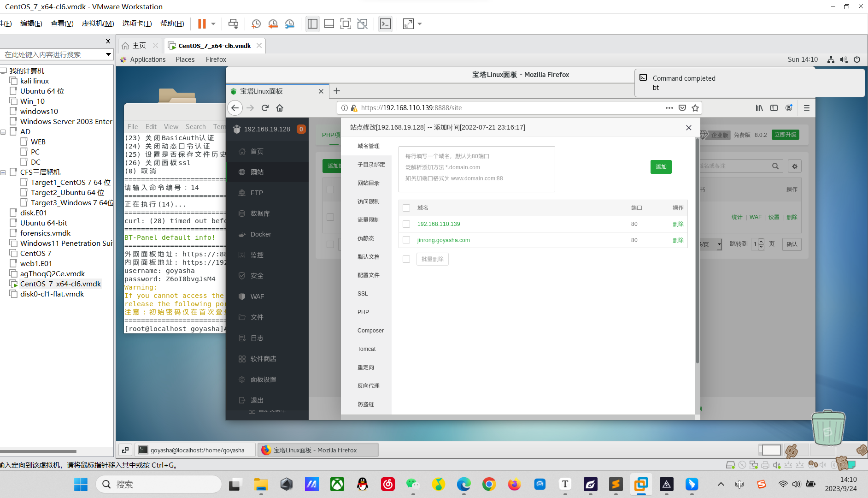Click the Firefox home icon
Viewport: 868px width, 498px height.
click(x=280, y=108)
